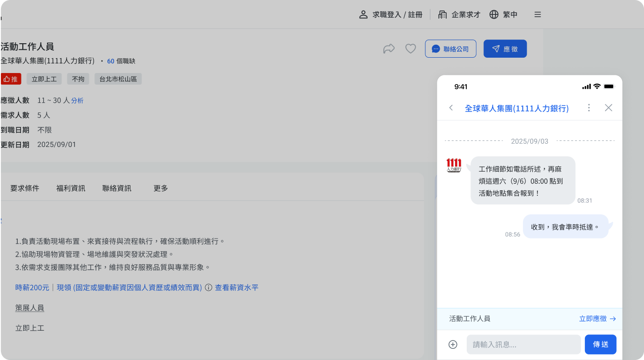Image resolution: width=644 pixels, height=360 pixels.
Task: Open 企業求才 link
Action: point(466,14)
